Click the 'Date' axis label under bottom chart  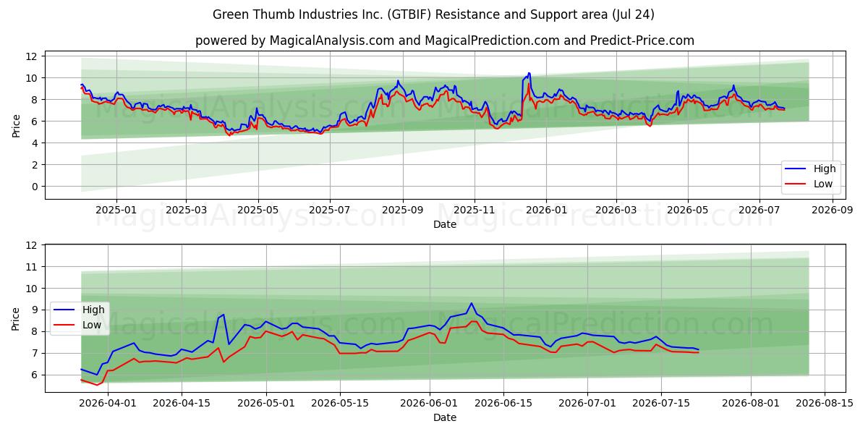(x=445, y=417)
